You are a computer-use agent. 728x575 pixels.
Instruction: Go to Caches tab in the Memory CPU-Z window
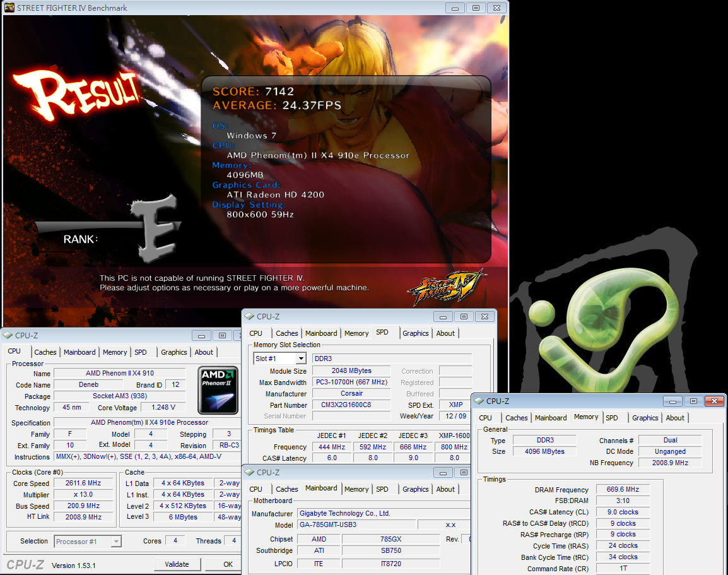tap(517, 418)
